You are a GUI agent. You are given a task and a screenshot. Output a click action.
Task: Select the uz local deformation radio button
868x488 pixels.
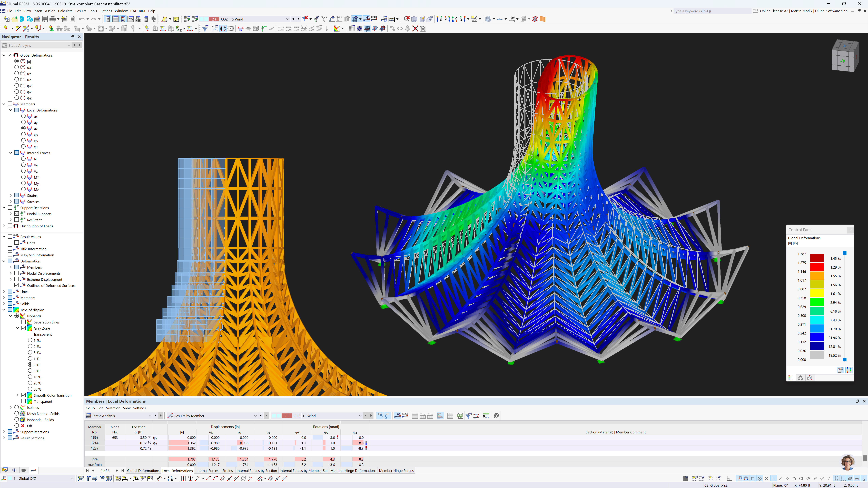tap(24, 128)
